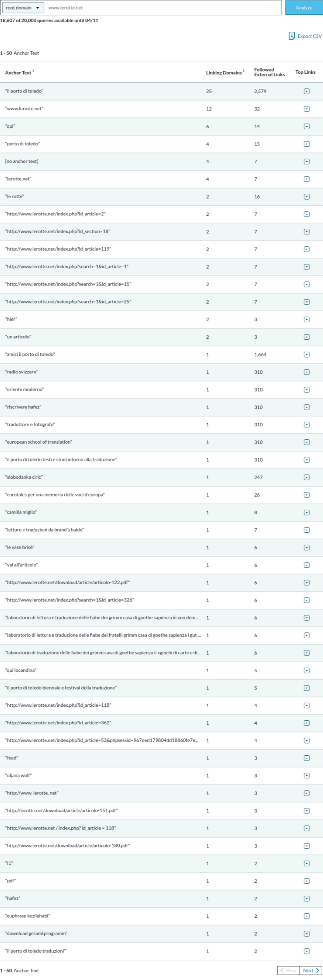Click the Export CSV link text

[309, 36]
